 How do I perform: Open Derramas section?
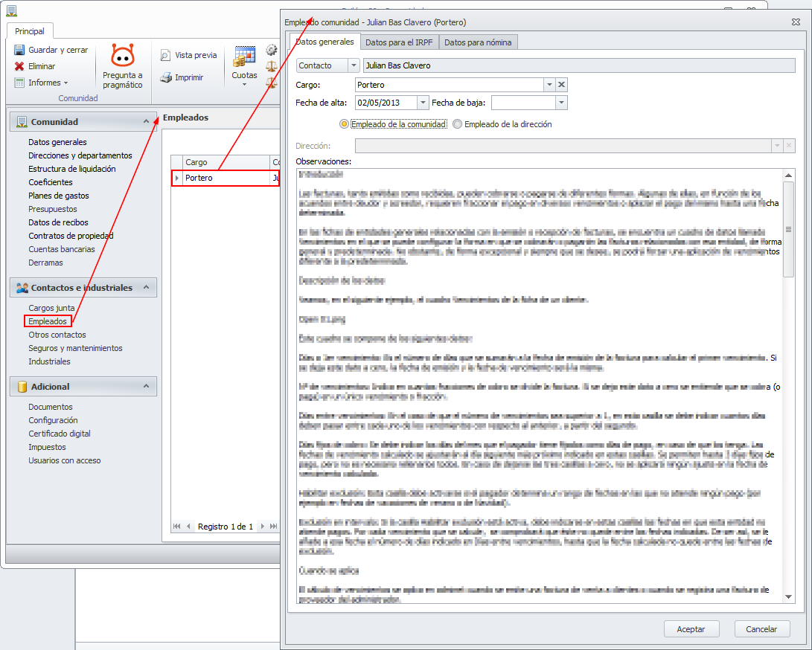(45, 263)
